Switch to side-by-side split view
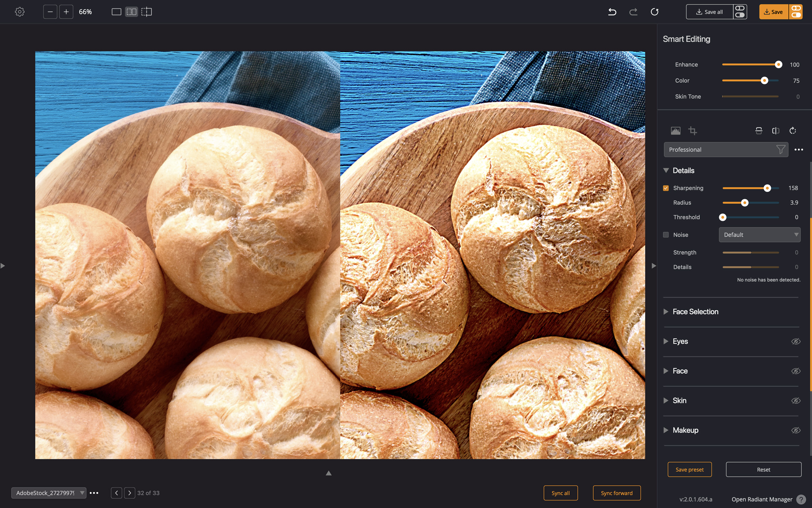Image resolution: width=812 pixels, height=508 pixels. click(x=131, y=12)
